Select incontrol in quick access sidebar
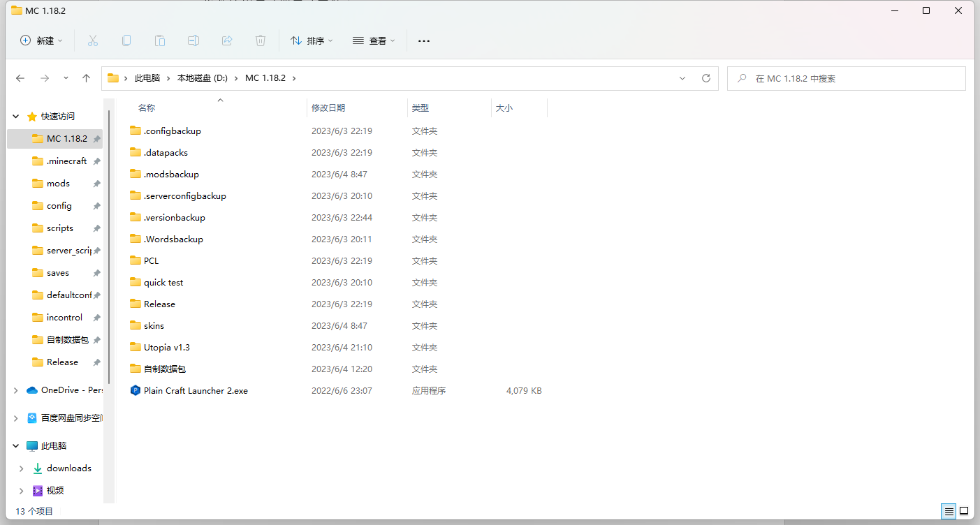The image size is (980, 525). point(65,318)
